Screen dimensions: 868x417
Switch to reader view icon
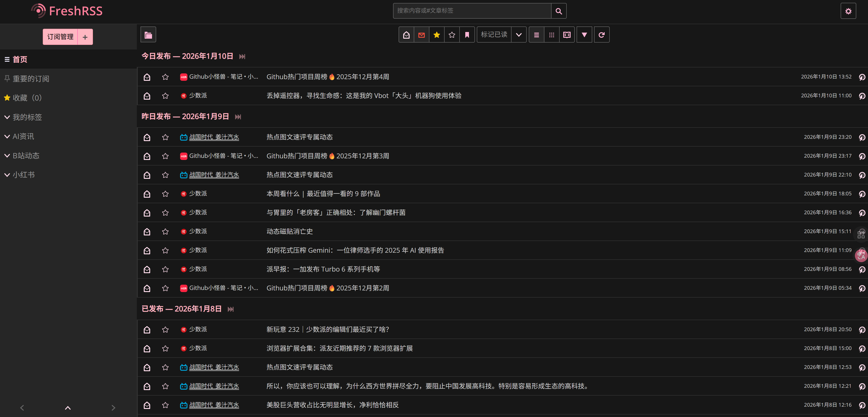click(567, 35)
